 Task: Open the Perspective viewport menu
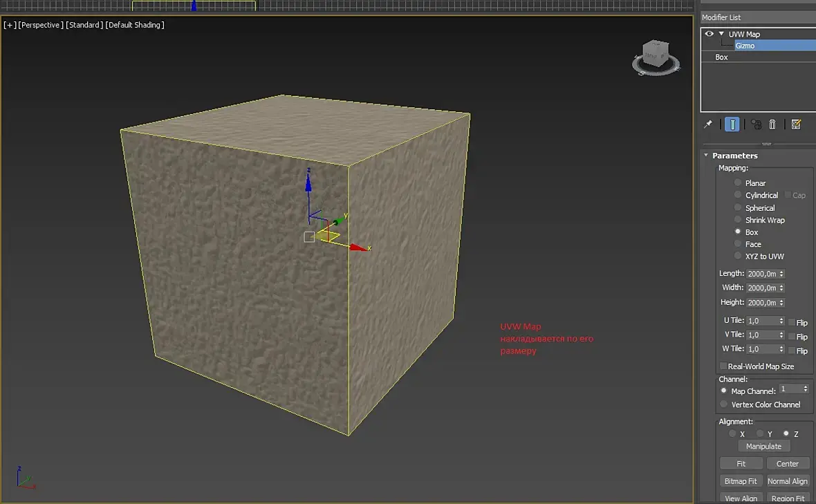tap(41, 25)
